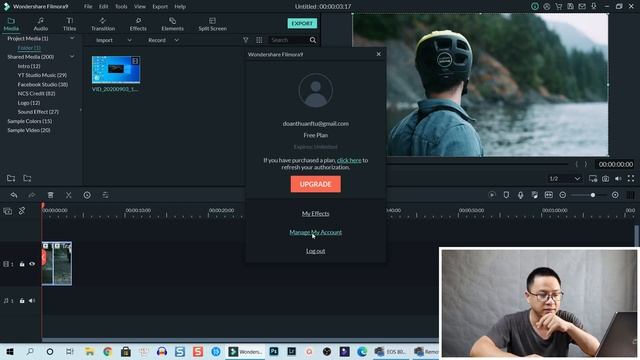The height and width of the screenshot is (360, 640).
Task: Open the Audio tab
Action: [40, 24]
